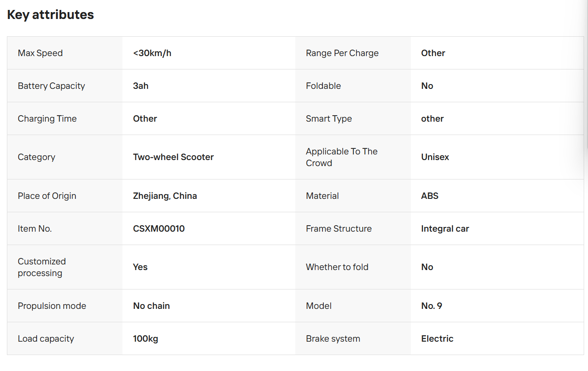Click the 100kg load capacity value
Image resolution: width=588 pixels, height=371 pixels.
click(146, 339)
